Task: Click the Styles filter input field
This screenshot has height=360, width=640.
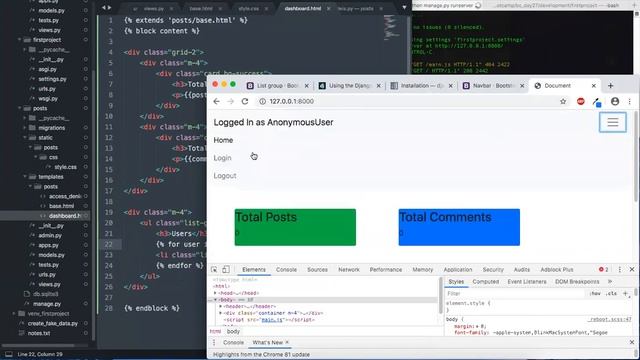Action: tap(516, 293)
